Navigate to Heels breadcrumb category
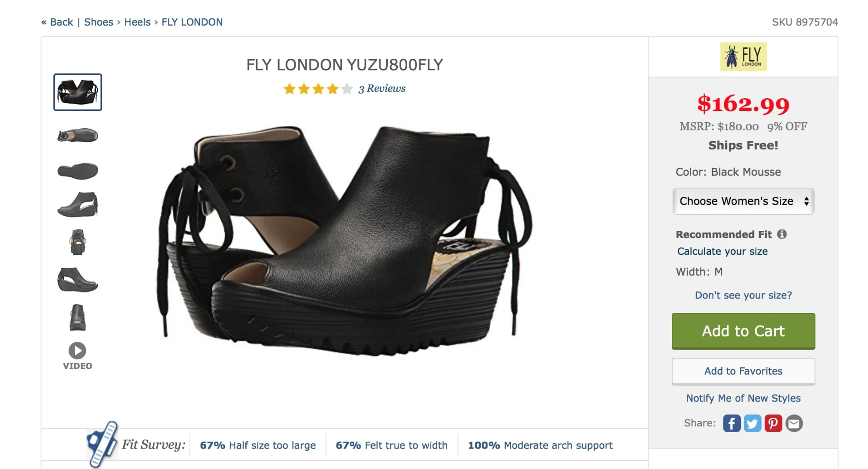The width and height of the screenshot is (868, 469). (137, 22)
